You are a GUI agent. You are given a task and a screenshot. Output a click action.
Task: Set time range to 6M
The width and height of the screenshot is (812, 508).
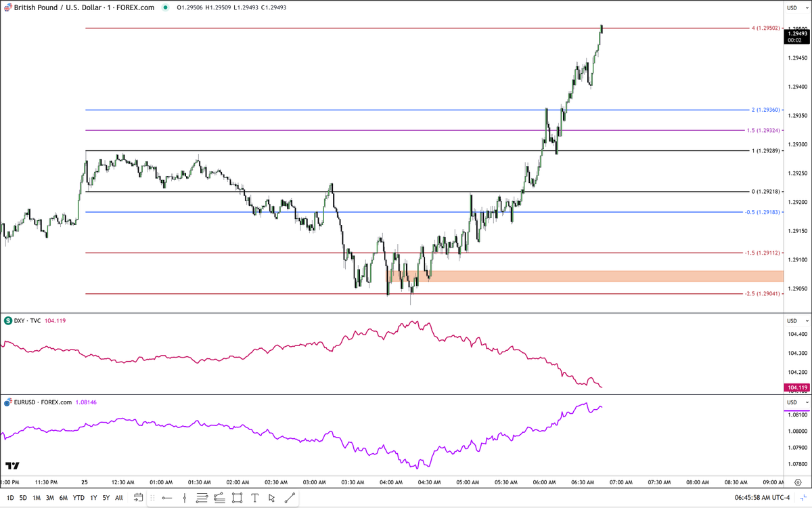[64, 498]
